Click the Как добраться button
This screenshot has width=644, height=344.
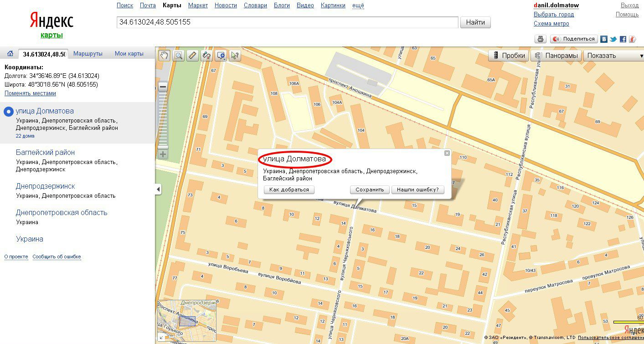pyautogui.click(x=289, y=190)
